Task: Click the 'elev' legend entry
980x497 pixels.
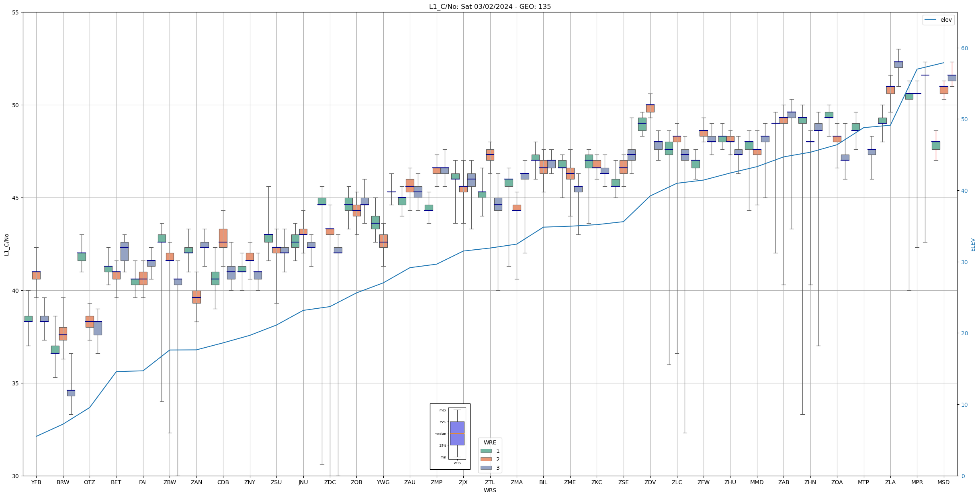Action: click(938, 20)
